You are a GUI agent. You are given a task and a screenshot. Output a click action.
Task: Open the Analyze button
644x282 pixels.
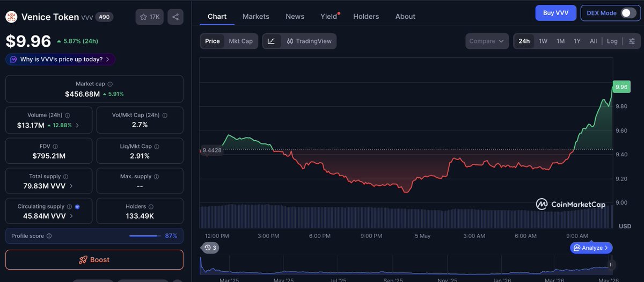click(x=591, y=248)
